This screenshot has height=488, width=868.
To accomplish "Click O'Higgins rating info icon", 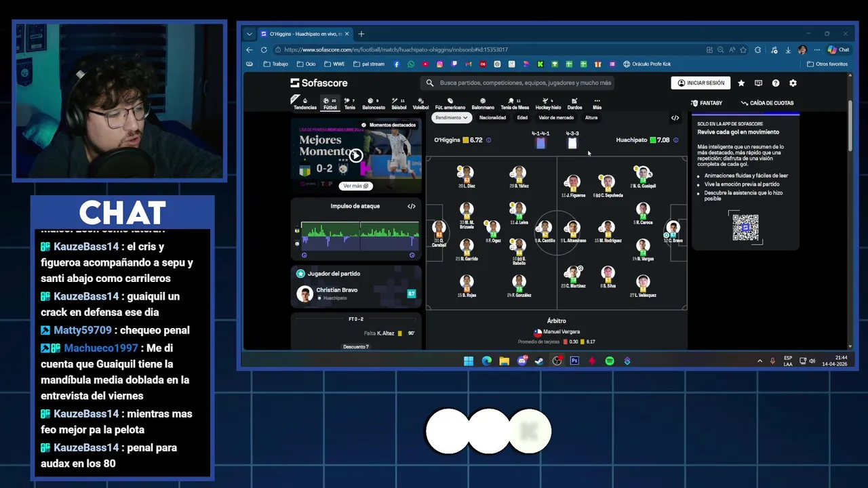I will 488,140.
